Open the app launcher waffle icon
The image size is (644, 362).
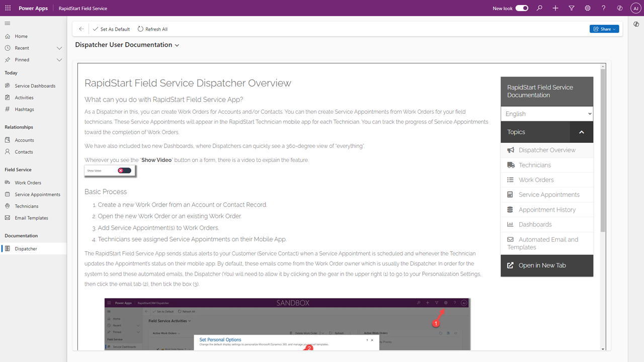[x=8, y=8]
